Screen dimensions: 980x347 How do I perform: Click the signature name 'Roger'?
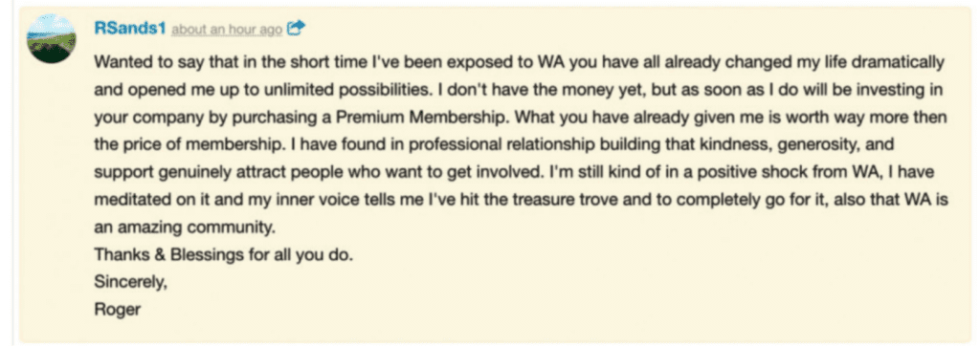pos(117,310)
